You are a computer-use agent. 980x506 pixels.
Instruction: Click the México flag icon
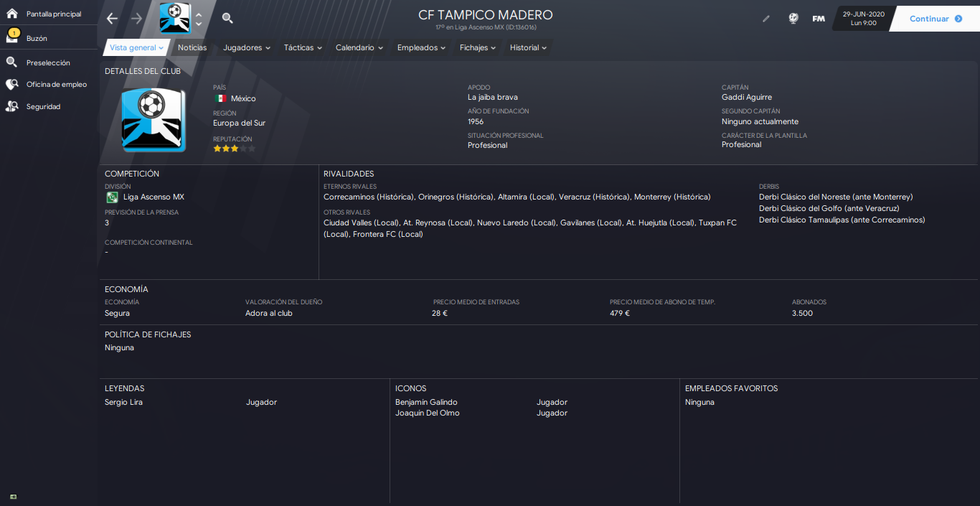pyautogui.click(x=220, y=98)
